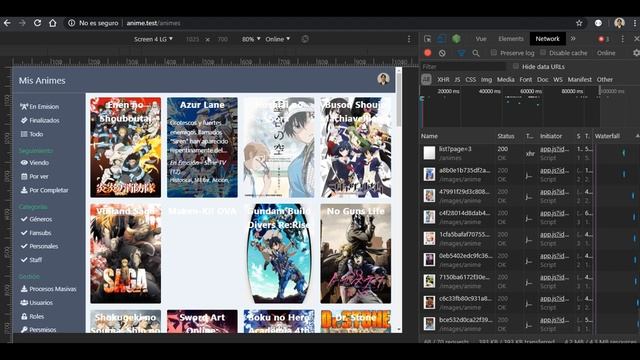
Task: Open Por Completar sidebar entry
Action: (44, 190)
